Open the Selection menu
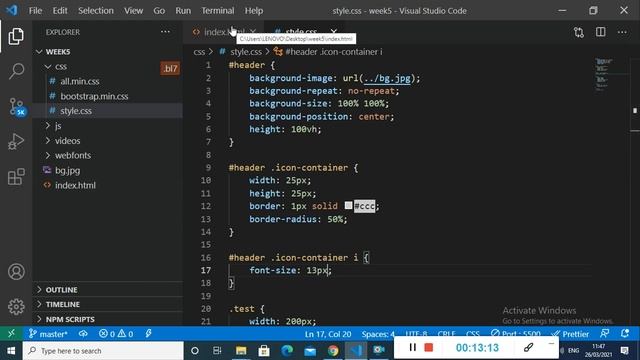Viewport: 640px width, 360px height. (x=96, y=11)
